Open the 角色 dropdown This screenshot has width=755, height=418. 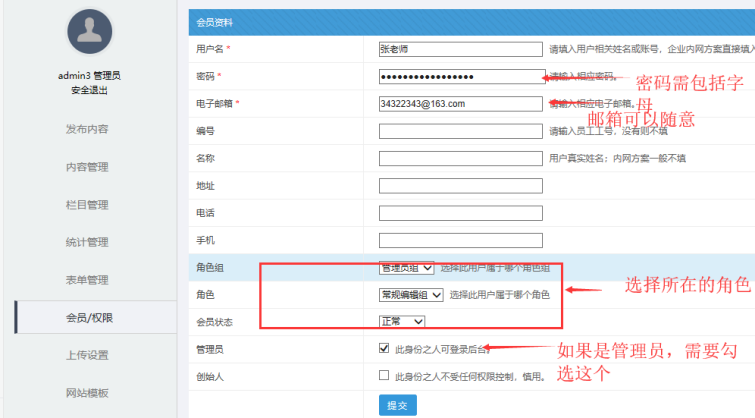pyautogui.click(x=410, y=294)
